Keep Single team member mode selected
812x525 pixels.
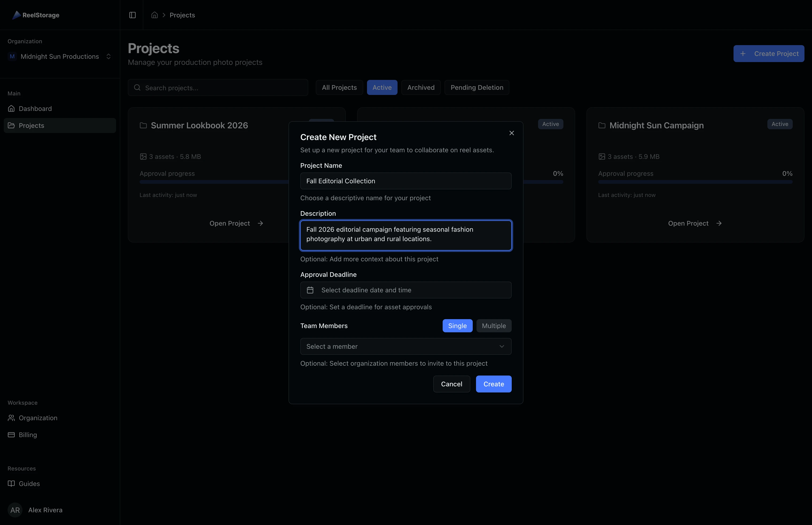pos(457,325)
